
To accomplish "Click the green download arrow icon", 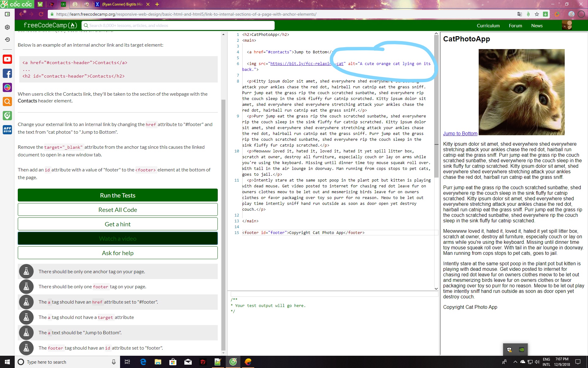I will coord(545,14).
